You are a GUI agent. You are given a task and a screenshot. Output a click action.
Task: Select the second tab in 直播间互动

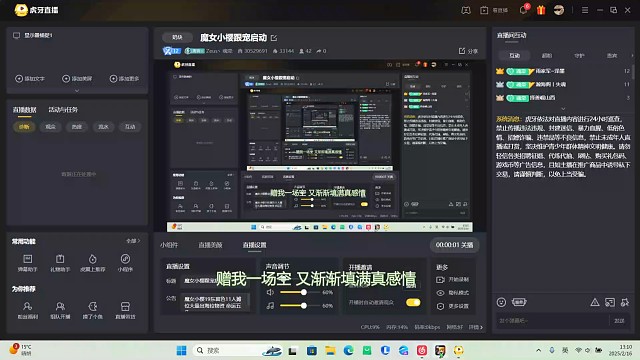pyautogui.click(x=547, y=56)
